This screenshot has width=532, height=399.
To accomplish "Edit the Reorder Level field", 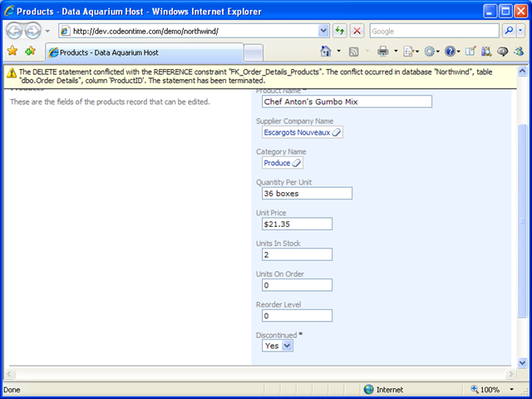I will (x=297, y=316).
